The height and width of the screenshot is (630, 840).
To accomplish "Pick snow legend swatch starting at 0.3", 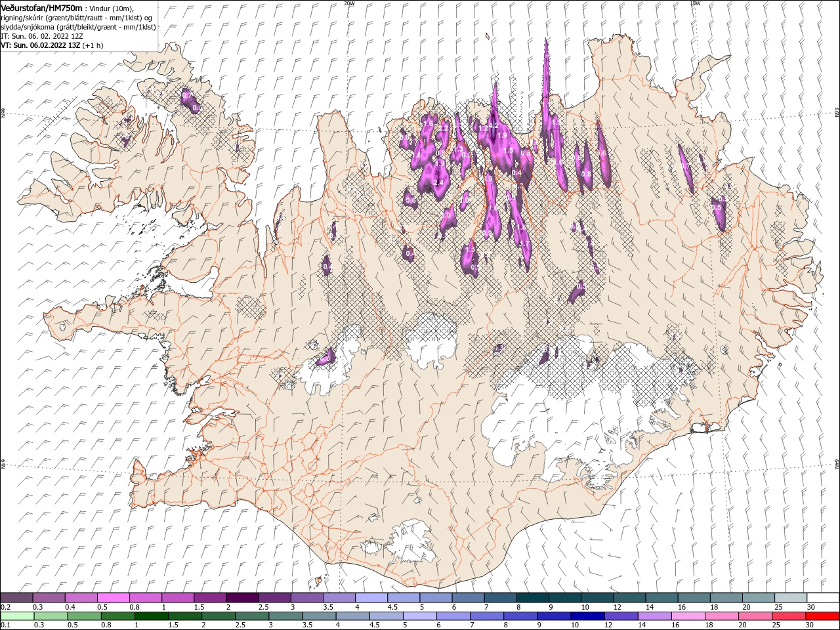I will 49,598.
